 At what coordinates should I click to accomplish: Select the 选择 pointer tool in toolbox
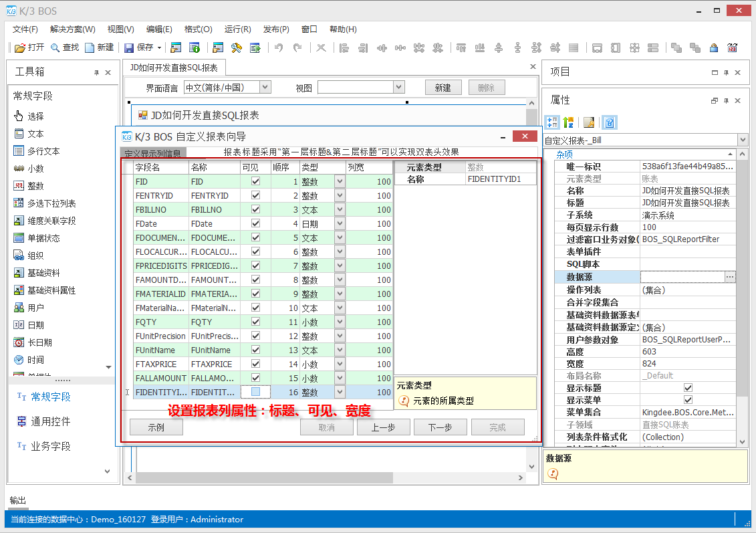click(29, 116)
